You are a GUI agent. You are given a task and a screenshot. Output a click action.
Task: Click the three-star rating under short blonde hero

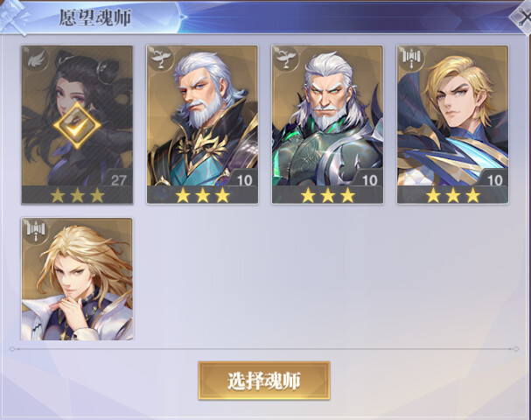[x=453, y=195]
